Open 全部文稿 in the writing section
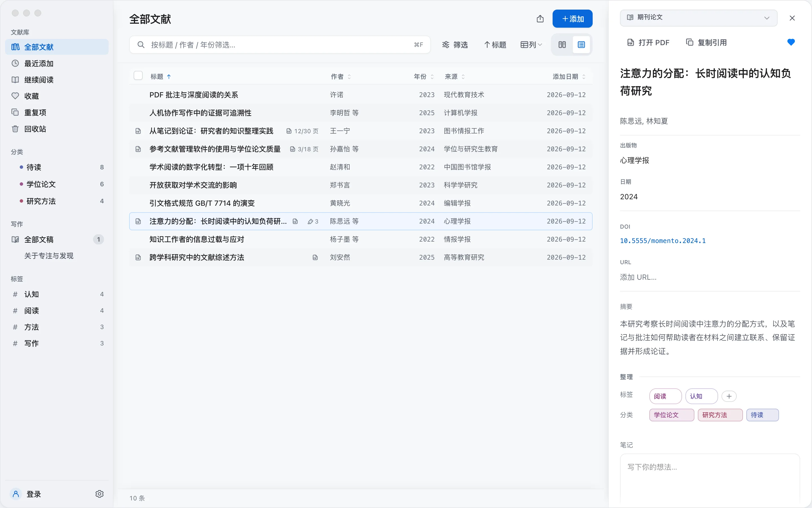The image size is (812, 508). (57, 240)
